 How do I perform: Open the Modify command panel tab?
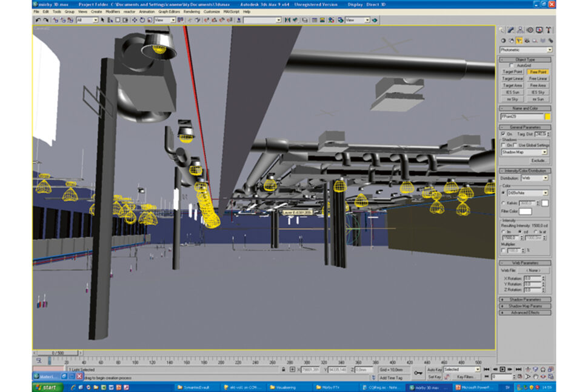(511, 30)
